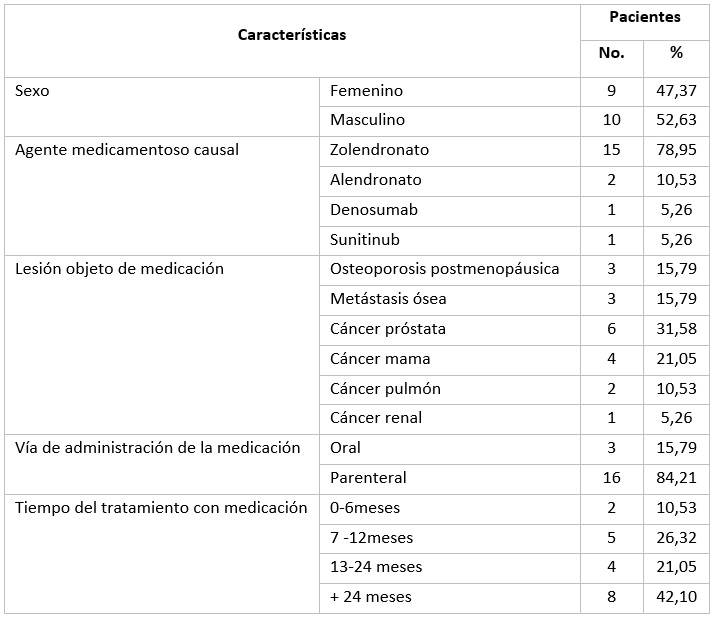Click the "42,10" percentage cell
The height and width of the screenshot is (619, 713).
point(676,597)
